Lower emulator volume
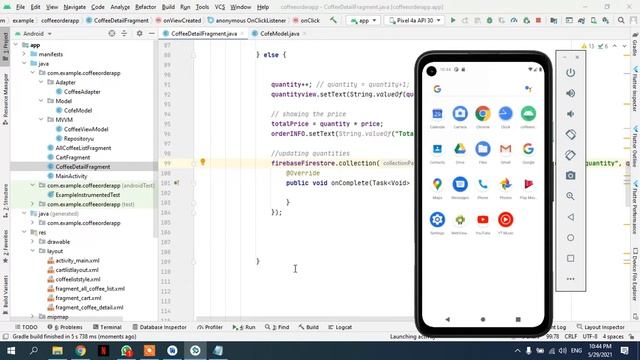640x360 pixels. pos(571,114)
